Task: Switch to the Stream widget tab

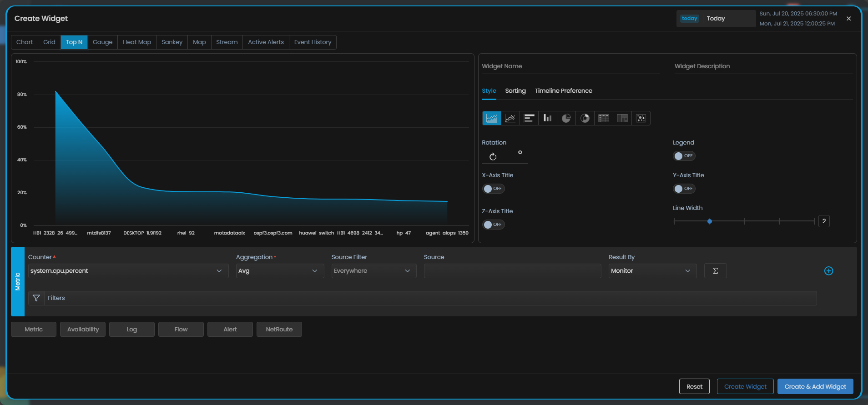Action: click(x=227, y=42)
